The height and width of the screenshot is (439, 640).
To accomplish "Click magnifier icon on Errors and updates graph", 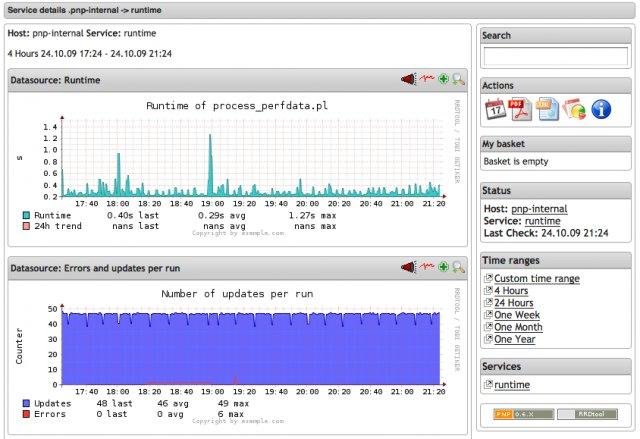I will (459, 268).
